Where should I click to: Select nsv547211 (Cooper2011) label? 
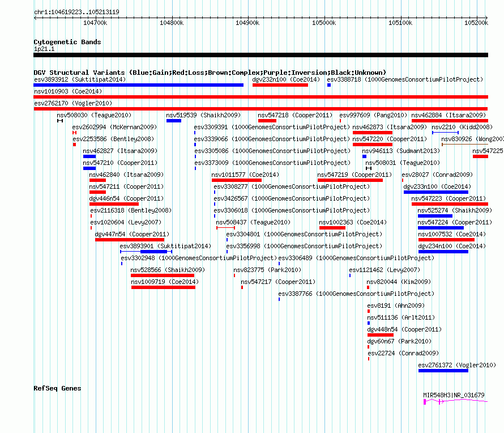click(x=126, y=186)
